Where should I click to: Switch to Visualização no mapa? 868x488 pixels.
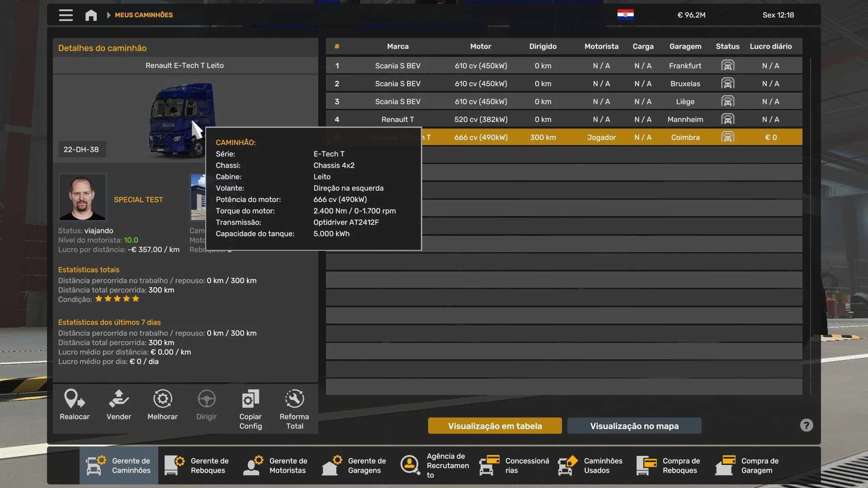coord(634,426)
